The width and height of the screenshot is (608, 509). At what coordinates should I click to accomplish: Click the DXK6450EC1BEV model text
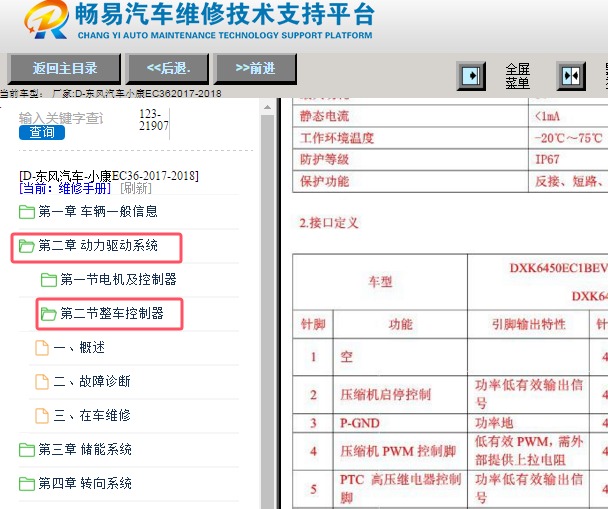coord(558,268)
